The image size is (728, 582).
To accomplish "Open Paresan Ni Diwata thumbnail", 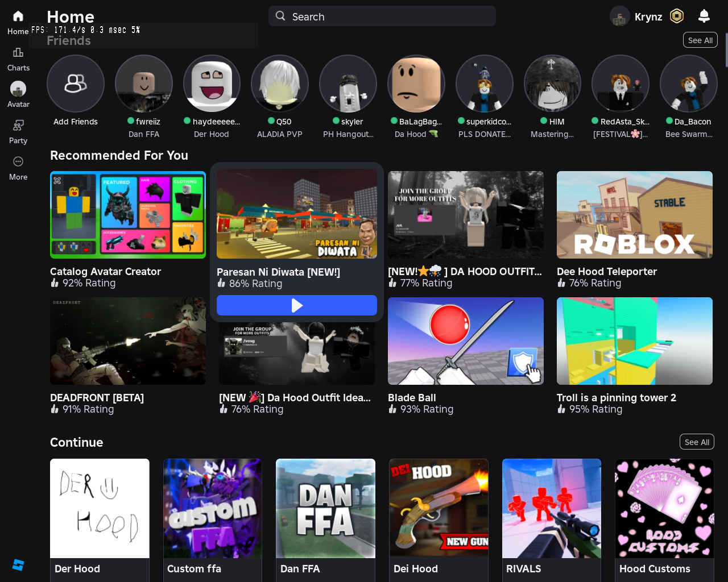I will pos(297,214).
